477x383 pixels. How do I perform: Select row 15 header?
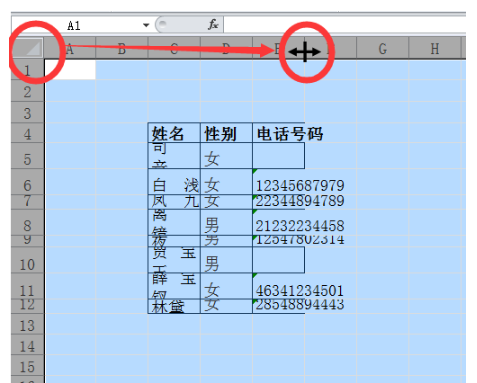[x=28, y=366]
